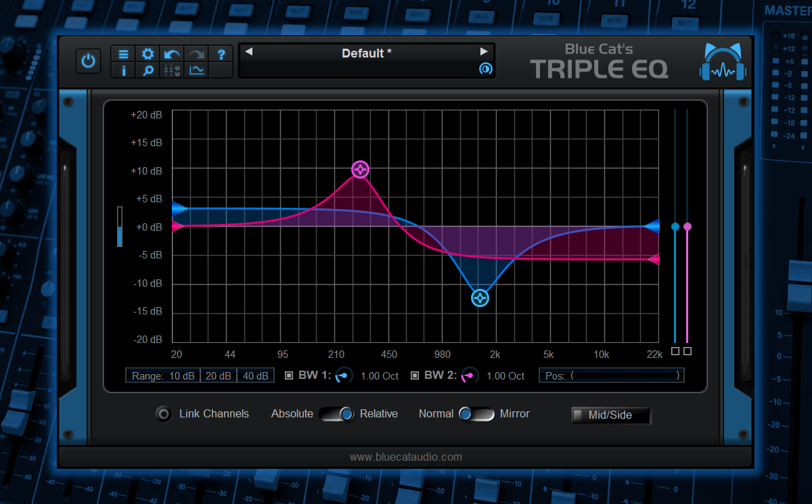The height and width of the screenshot is (504, 812).
Task: Click the blue low-shelf triangle handle
Action: pyautogui.click(x=179, y=208)
